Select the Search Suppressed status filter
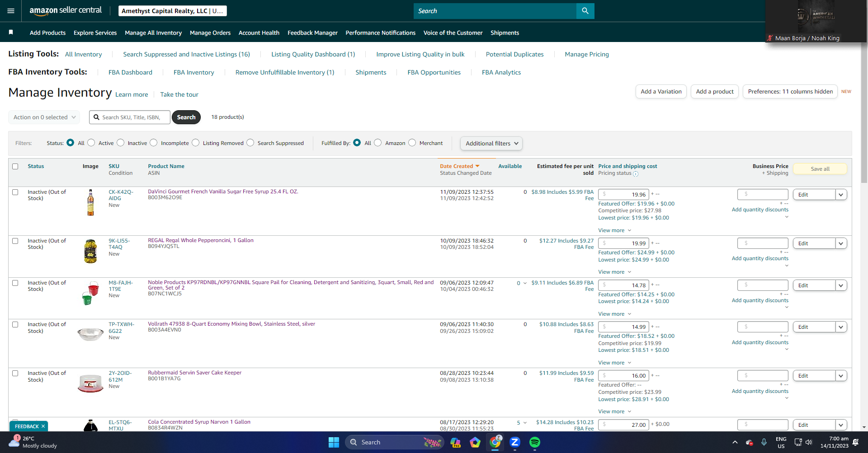Screen dimensions: 868x453 (x=250, y=143)
